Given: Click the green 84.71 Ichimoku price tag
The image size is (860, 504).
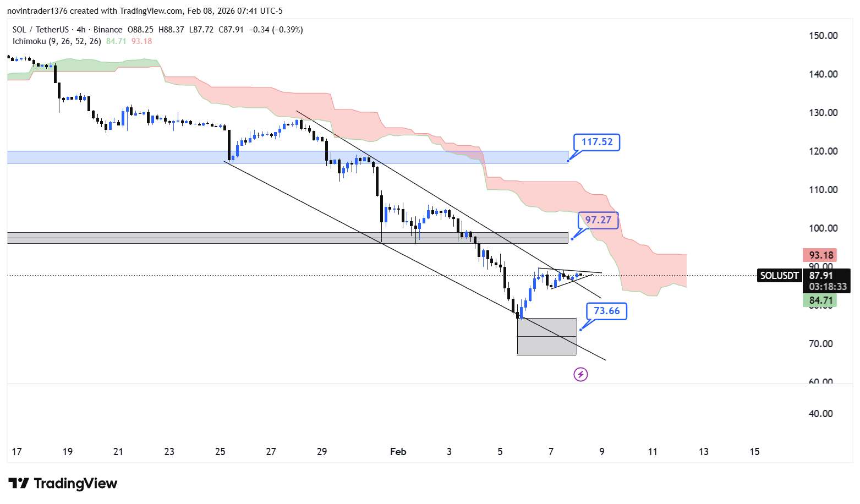Looking at the screenshot, I should (821, 300).
